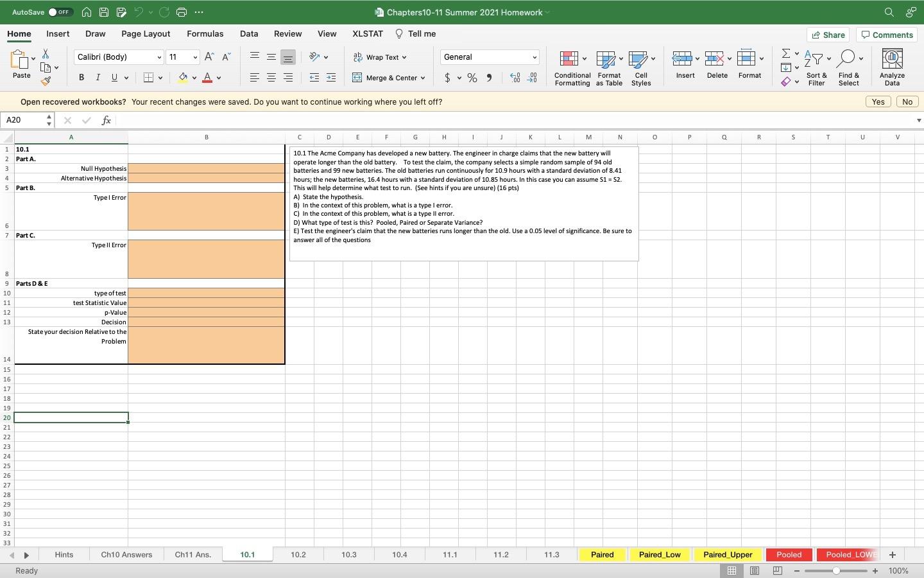The width and height of the screenshot is (924, 578).
Task: Open the font size dropdown
Action: click(x=195, y=57)
